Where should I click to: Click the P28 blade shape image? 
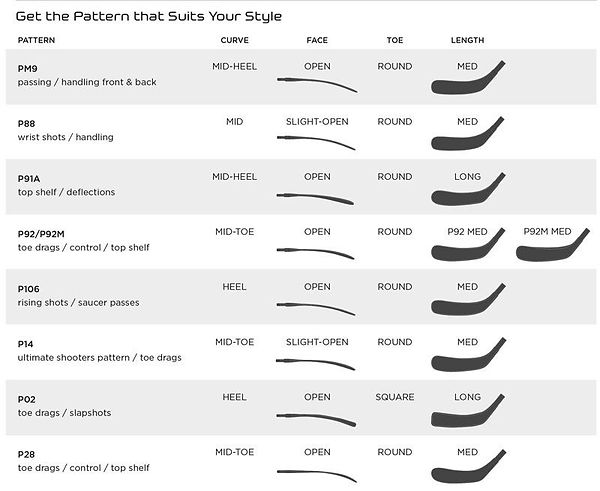(466, 470)
